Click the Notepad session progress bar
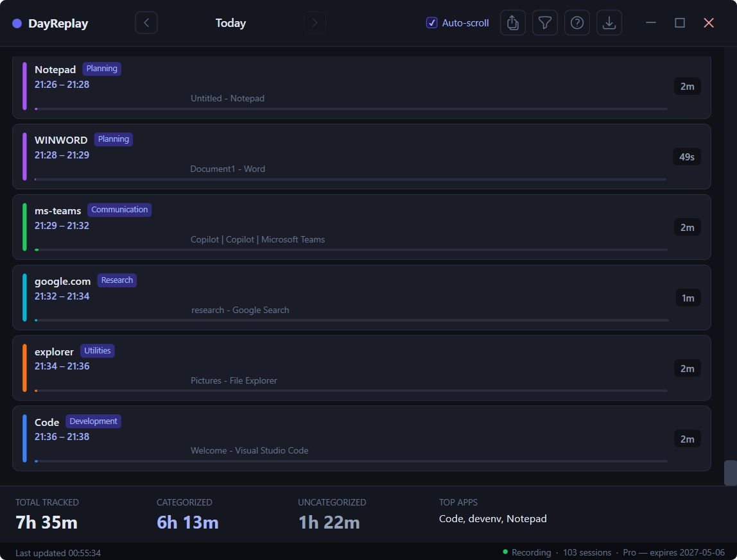The width and height of the screenshot is (737, 560). (x=351, y=109)
